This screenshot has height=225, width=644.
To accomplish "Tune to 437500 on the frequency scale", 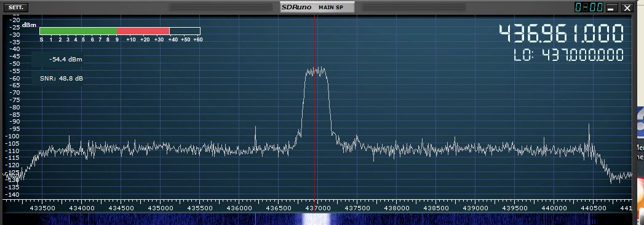I will point(357,208).
